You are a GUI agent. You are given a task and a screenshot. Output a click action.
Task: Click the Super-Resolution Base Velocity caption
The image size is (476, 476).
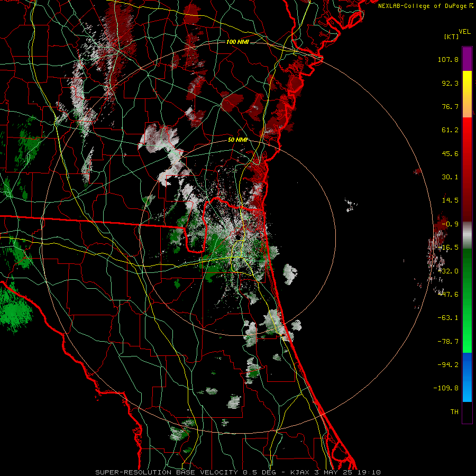click(x=237, y=472)
